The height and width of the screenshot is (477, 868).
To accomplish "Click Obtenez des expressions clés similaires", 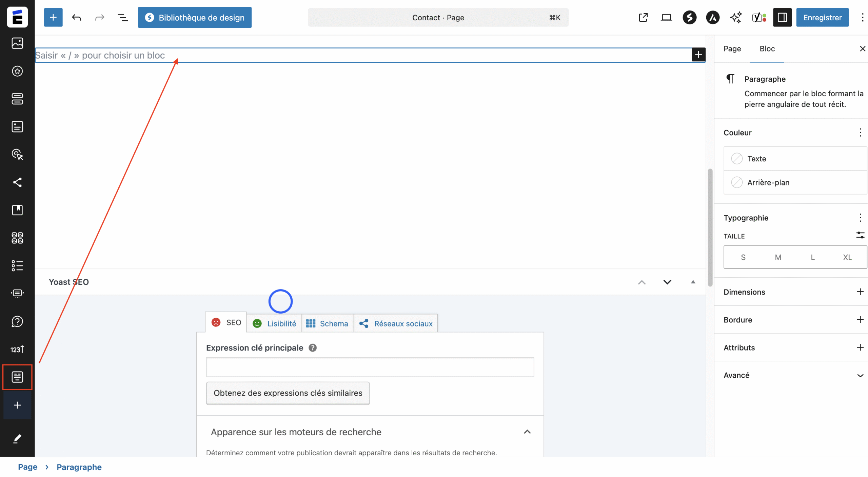I will pos(288,393).
